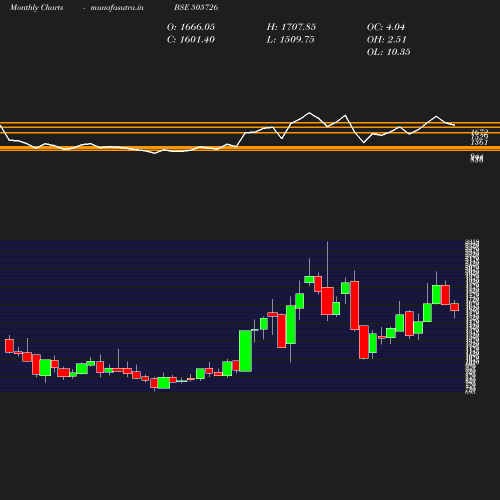Click the 'BSE 505726' stock code
Screen dimensions: 500x500
(x=196, y=7)
